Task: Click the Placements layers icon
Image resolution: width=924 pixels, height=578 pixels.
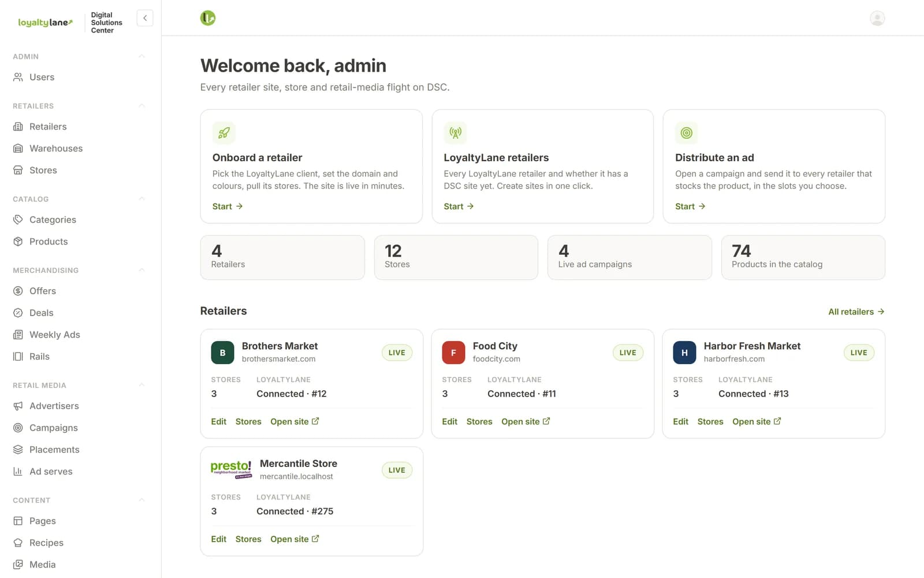Action: point(18,450)
